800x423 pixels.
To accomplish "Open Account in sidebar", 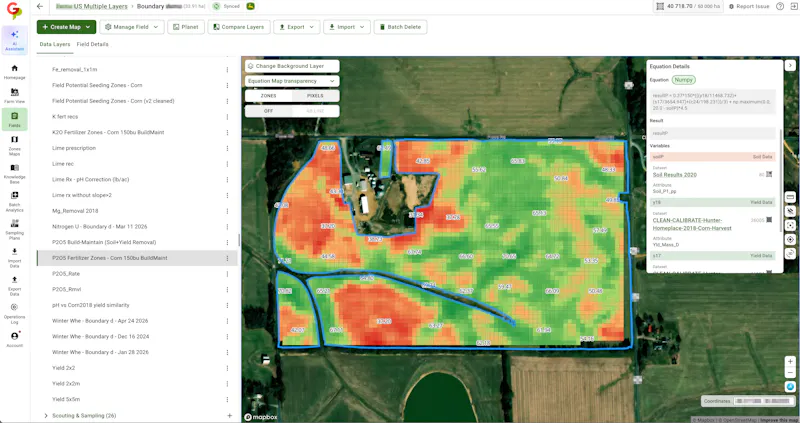I will point(14,339).
